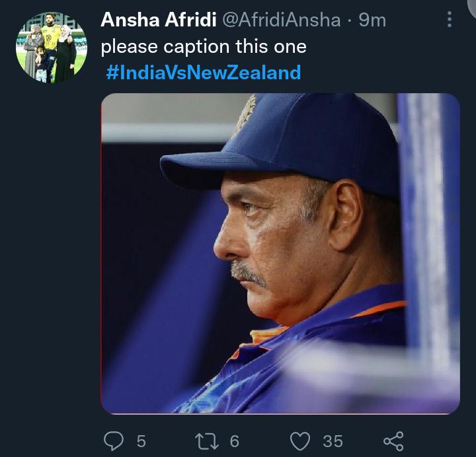Visit the @AfridiAnsha handle

tap(282, 20)
